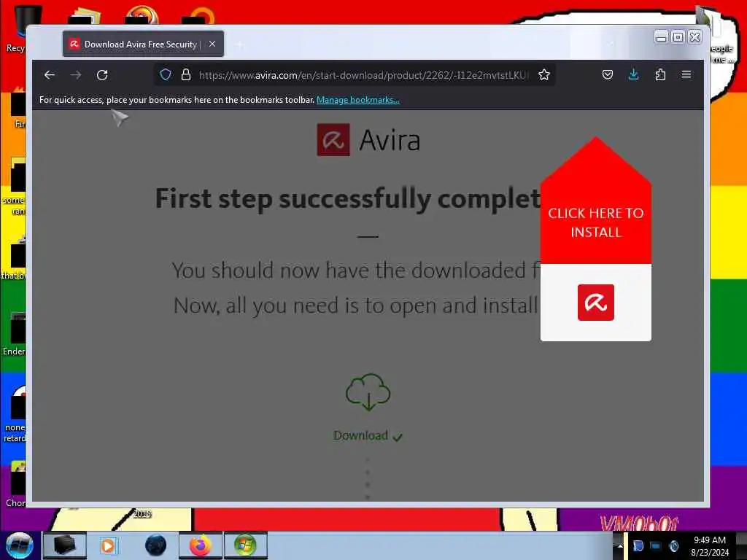Open Windows Media Player from the taskbar
This screenshot has height=560, width=747.
(x=109, y=545)
